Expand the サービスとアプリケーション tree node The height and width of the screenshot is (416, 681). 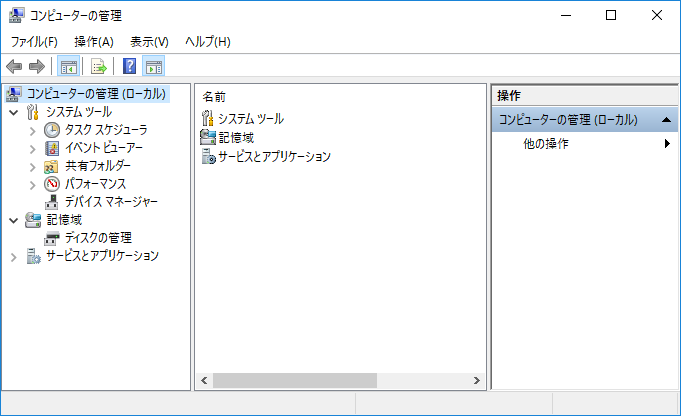coord(13,257)
